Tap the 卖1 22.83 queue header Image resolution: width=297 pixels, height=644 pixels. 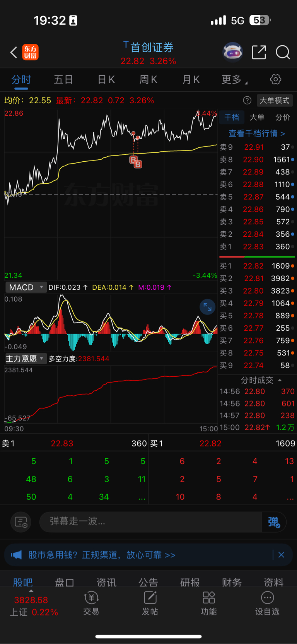point(74,443)
